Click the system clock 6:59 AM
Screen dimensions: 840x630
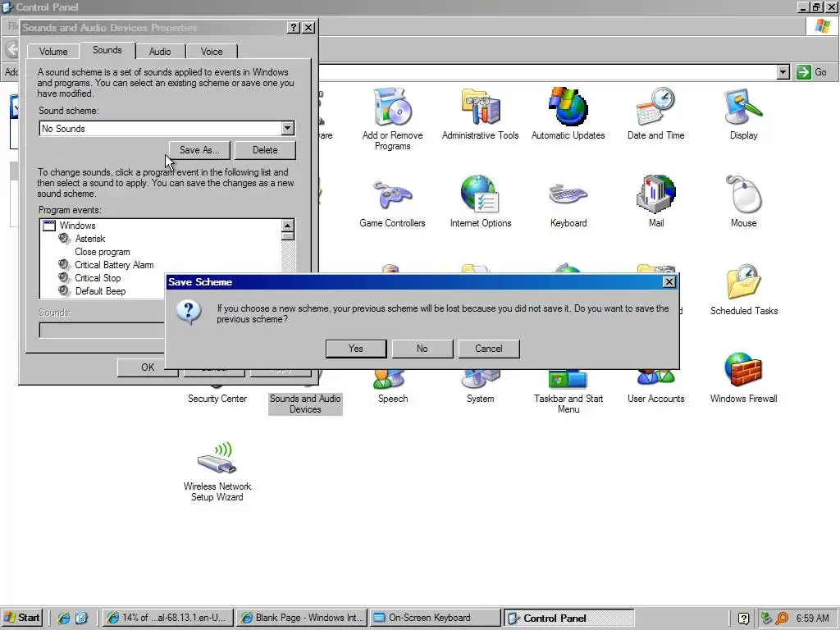point(812,619)
